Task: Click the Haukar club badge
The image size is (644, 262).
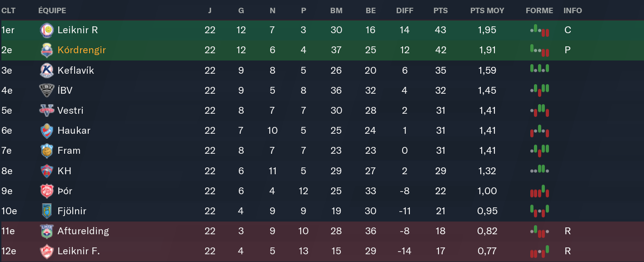Action: [x=46, y=131]
